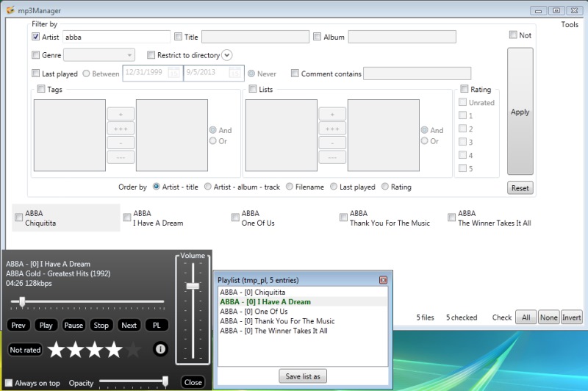Image resolution: width=588 pixels, height=391 pixels.
Task: Open calendar picker for the 9/5/2013 date
Action: [x=235, y=73]
